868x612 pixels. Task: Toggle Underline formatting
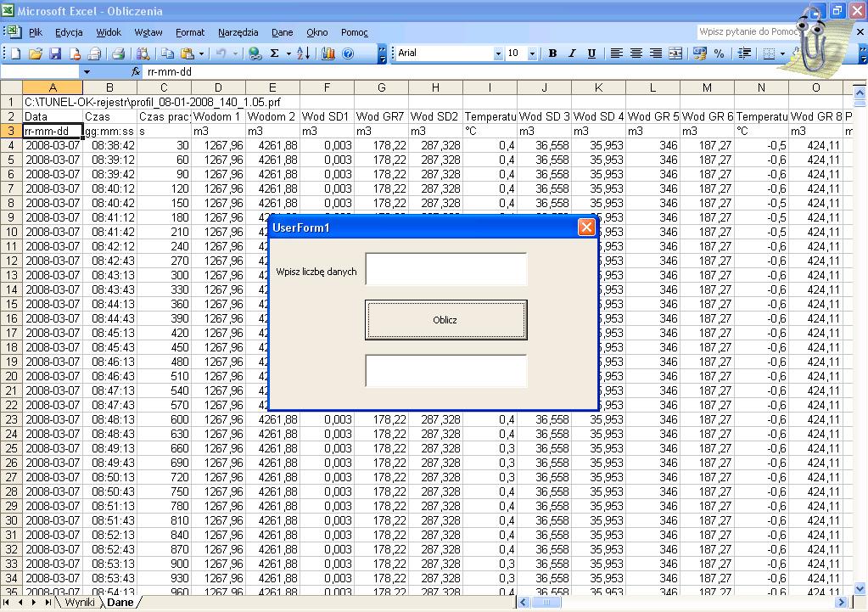pyautogui.click(x=591, y=53)
